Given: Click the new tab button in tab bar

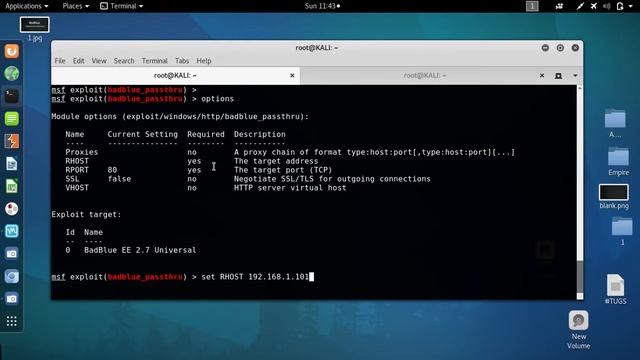Looking at the screenshot, I should tap(558, 76).
